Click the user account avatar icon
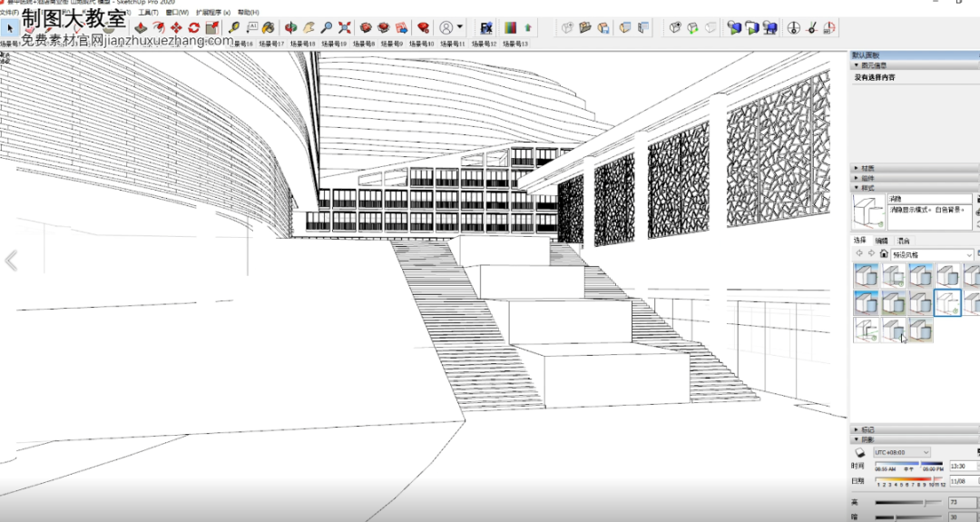 click(x=446, y=27)
